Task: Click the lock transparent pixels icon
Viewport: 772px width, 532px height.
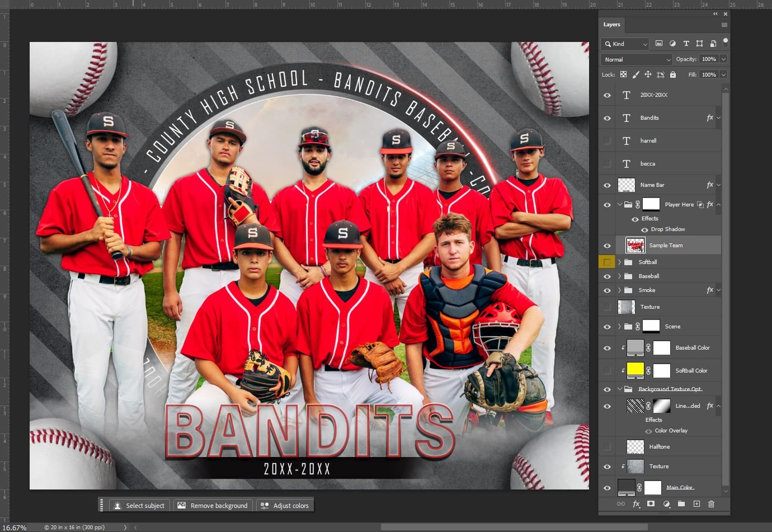Action: click(623, 74)
